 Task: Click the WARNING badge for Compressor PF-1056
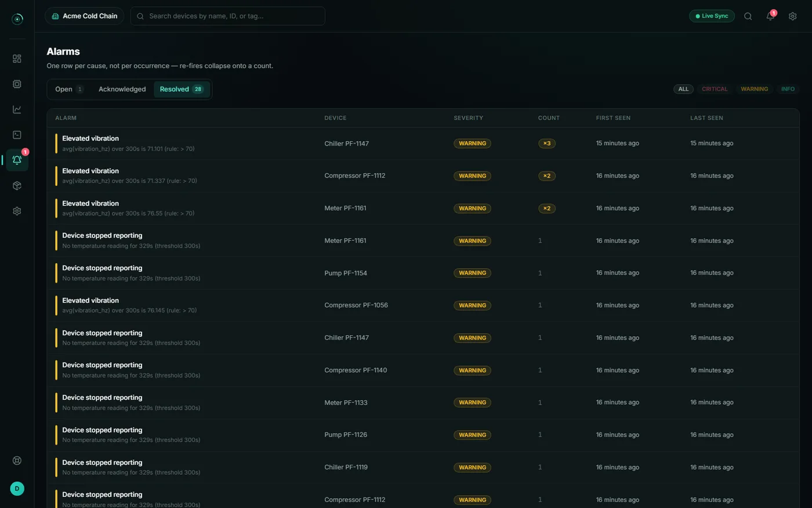(x=472, y=305)
